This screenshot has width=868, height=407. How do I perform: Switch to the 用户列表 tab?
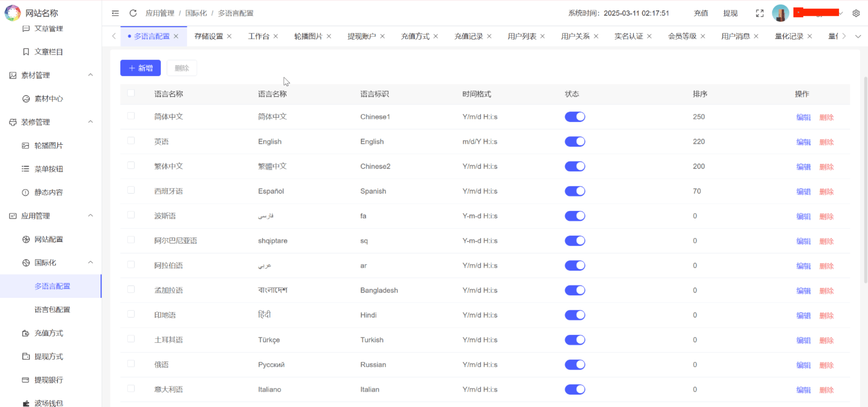[x=522, y=36]
